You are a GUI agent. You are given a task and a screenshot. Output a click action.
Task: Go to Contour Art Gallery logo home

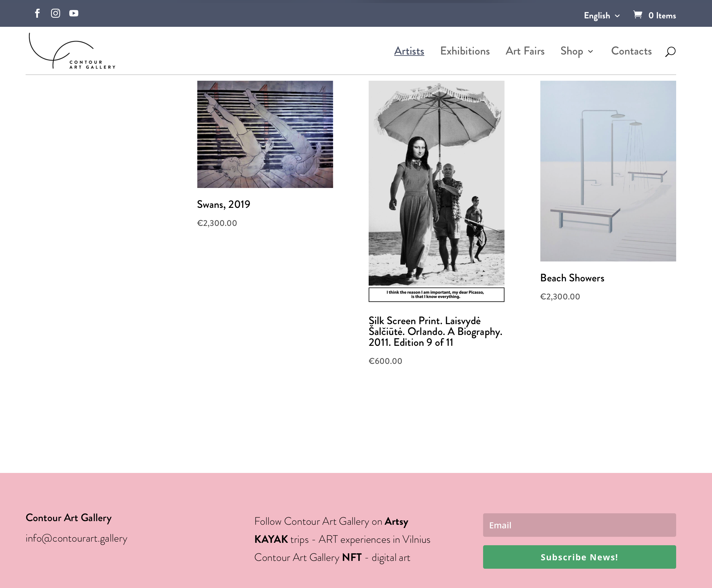click(72, 51)
